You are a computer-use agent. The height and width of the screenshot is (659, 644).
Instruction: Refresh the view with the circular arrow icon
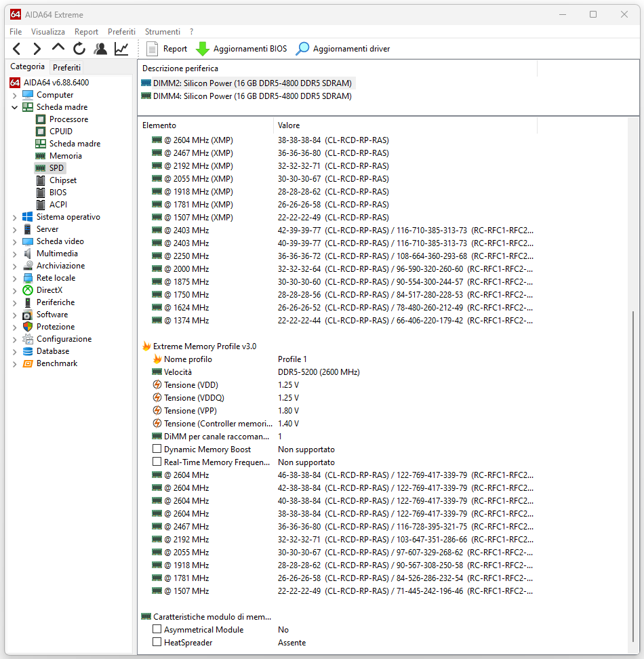79,49
